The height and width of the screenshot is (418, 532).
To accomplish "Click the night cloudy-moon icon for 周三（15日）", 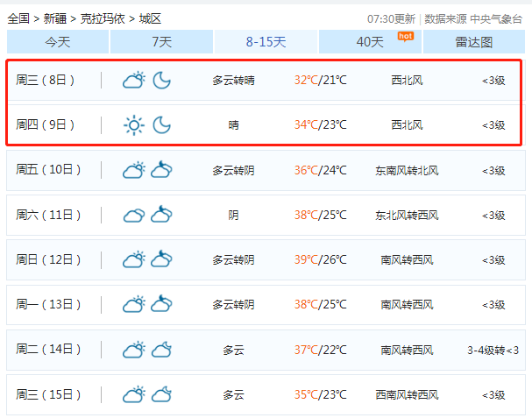I will point(161,394).
